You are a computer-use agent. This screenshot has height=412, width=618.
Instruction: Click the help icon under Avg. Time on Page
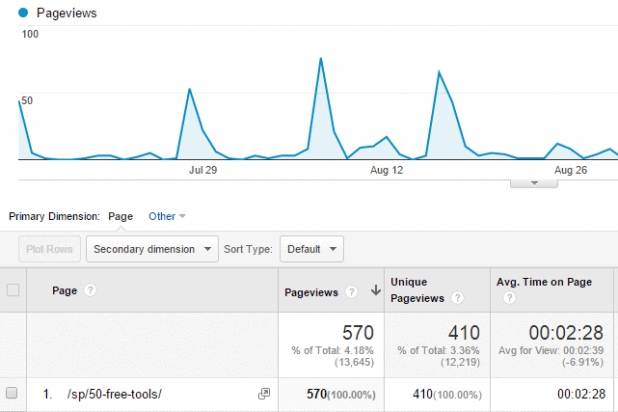tap(509, 298)
